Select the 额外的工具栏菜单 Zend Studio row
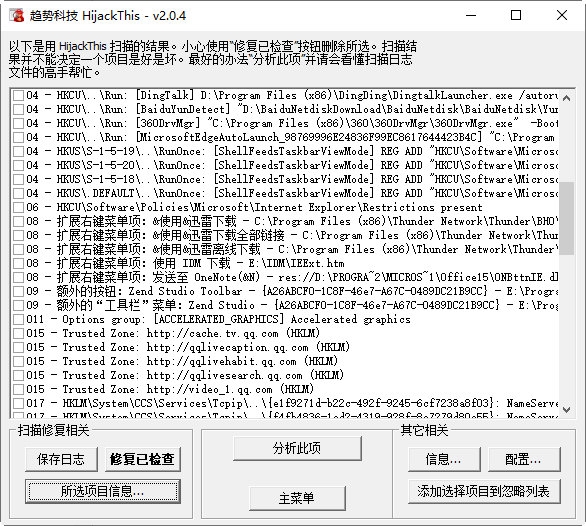The image size is (586, 526). [286, 305]
